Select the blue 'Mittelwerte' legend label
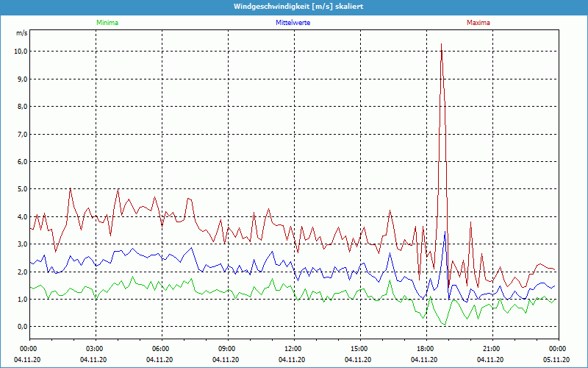588x368 pixels. pos(293,23)
